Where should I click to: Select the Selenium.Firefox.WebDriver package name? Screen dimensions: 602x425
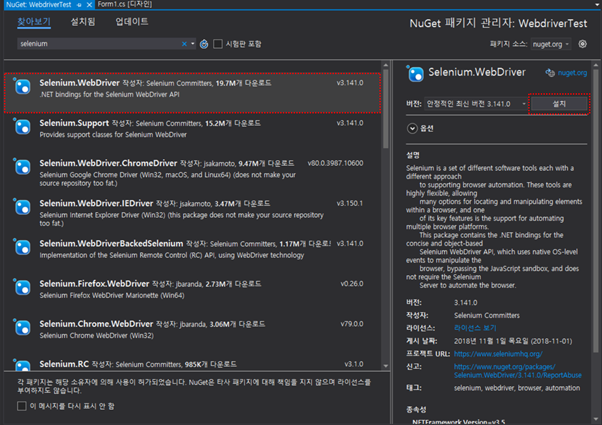pyautogui.click(x=94, y=284)
